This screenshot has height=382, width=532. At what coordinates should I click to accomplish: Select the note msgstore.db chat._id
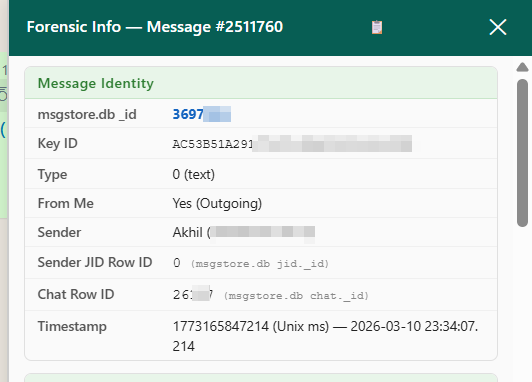(296, 295)
